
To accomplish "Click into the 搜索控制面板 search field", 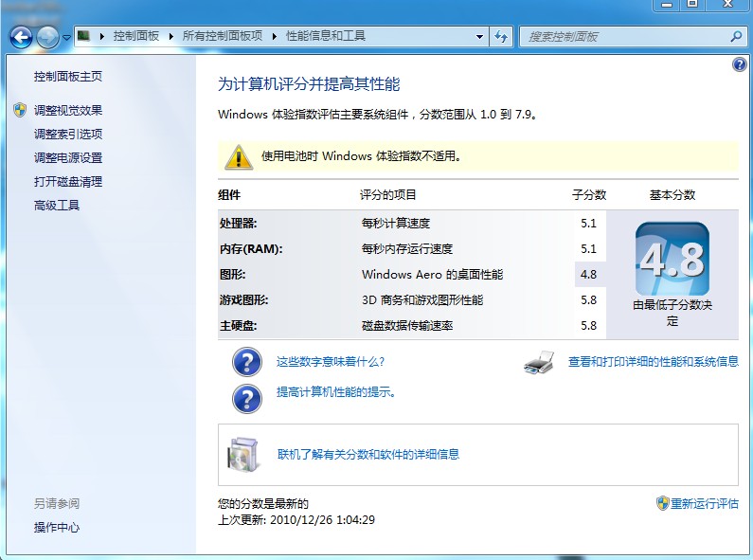I will click(x=625, y=37).
